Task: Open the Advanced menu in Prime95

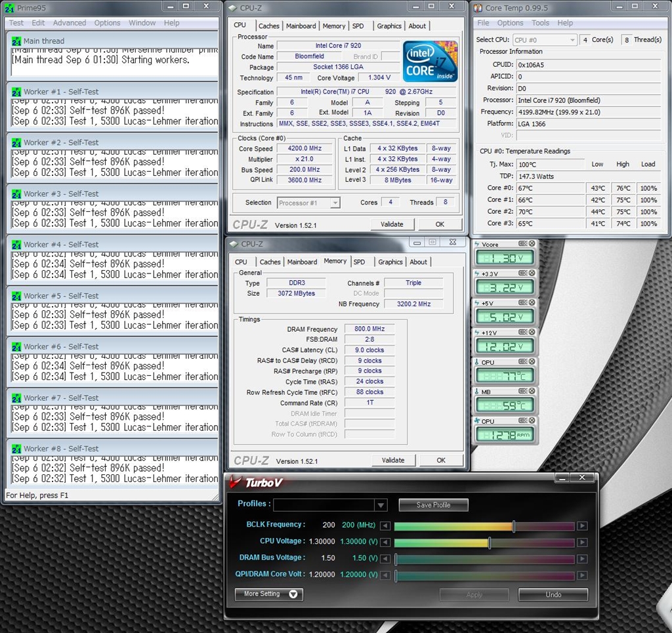Action: pyautogui.click(x=70, y=23)
